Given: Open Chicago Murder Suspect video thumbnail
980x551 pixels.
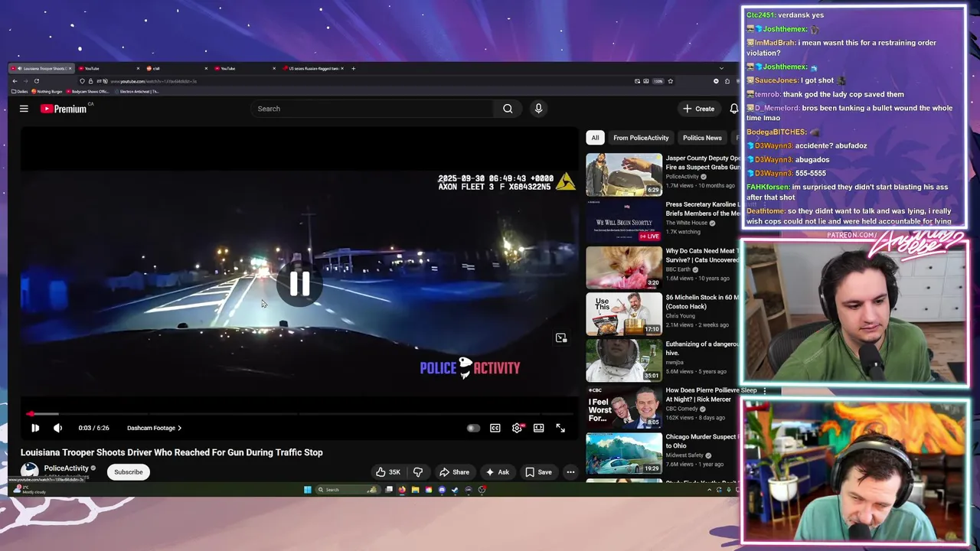Looking at the screenshot, I should point(624,454).
